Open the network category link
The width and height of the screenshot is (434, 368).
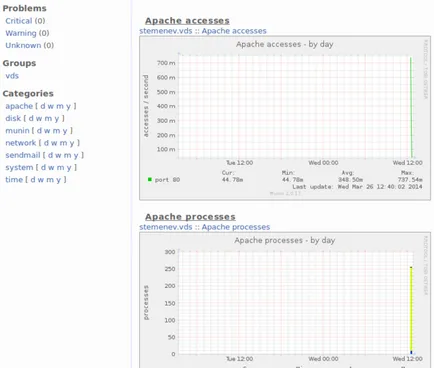21,143
